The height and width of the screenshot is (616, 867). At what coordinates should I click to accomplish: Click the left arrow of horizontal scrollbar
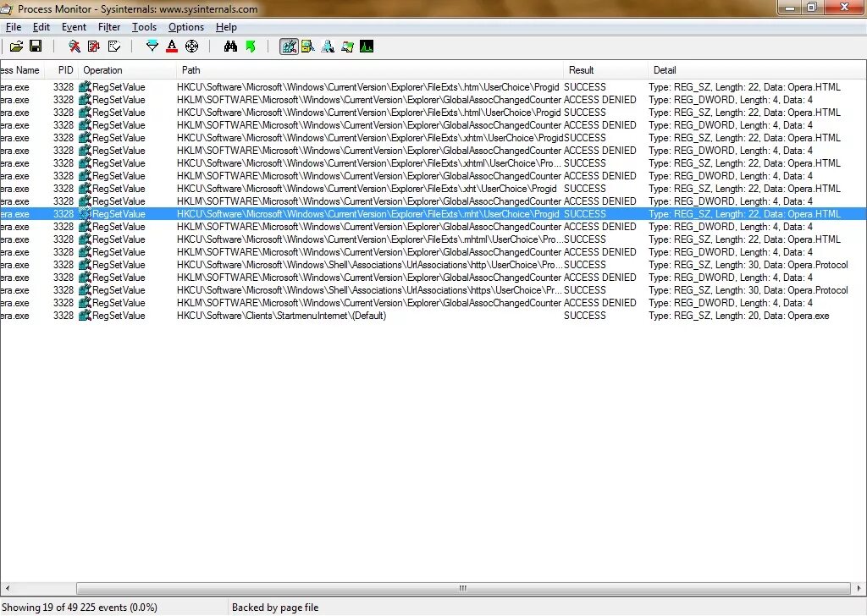coord(7,588)
